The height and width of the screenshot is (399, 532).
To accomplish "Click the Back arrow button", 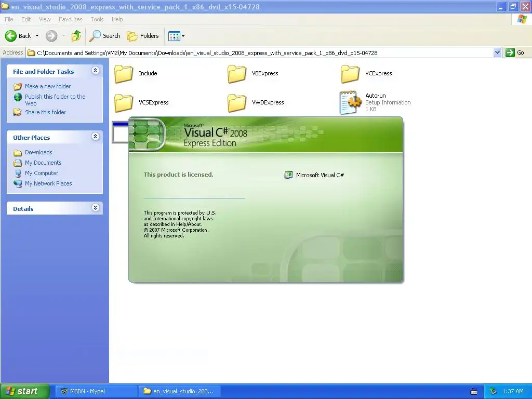I will (x=18, y=36).
